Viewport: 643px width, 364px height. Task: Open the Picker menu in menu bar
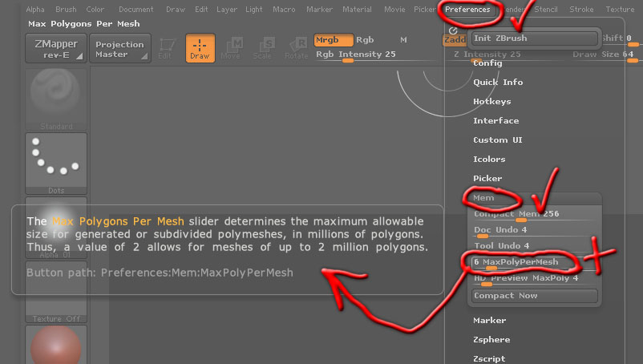(424, 9)
